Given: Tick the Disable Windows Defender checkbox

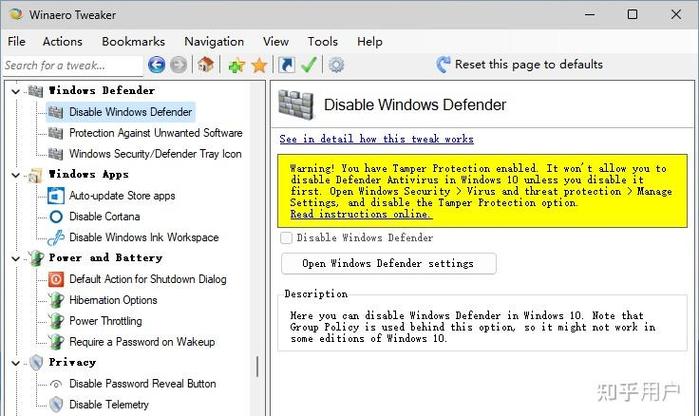Looking at the screenshot, I should point(286,238).
